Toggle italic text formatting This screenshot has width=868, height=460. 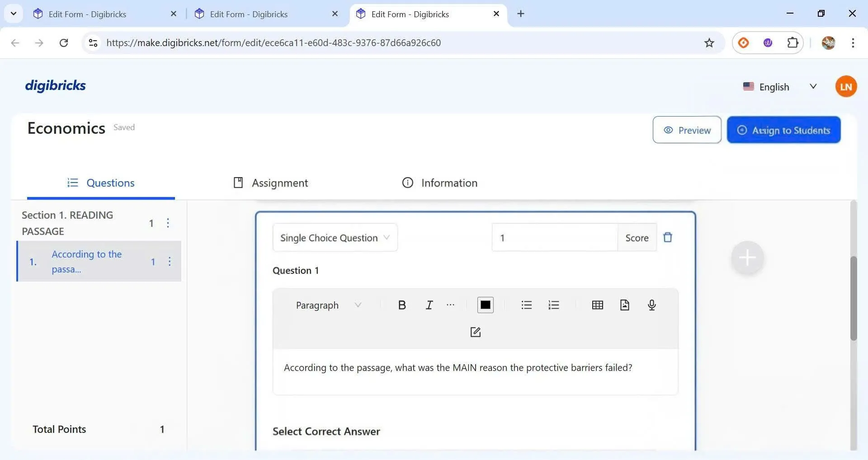click(429, 305)
